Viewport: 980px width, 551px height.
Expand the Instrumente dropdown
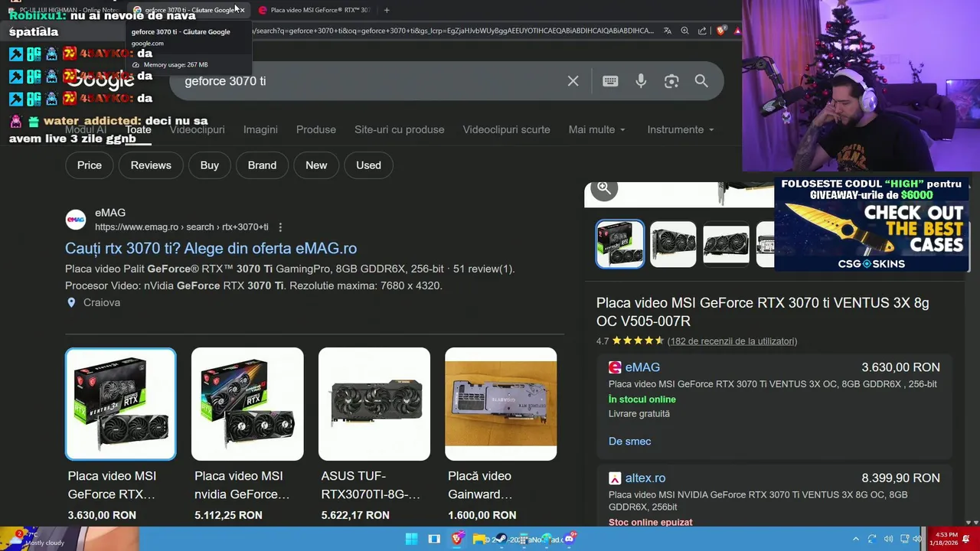(680, 129)
